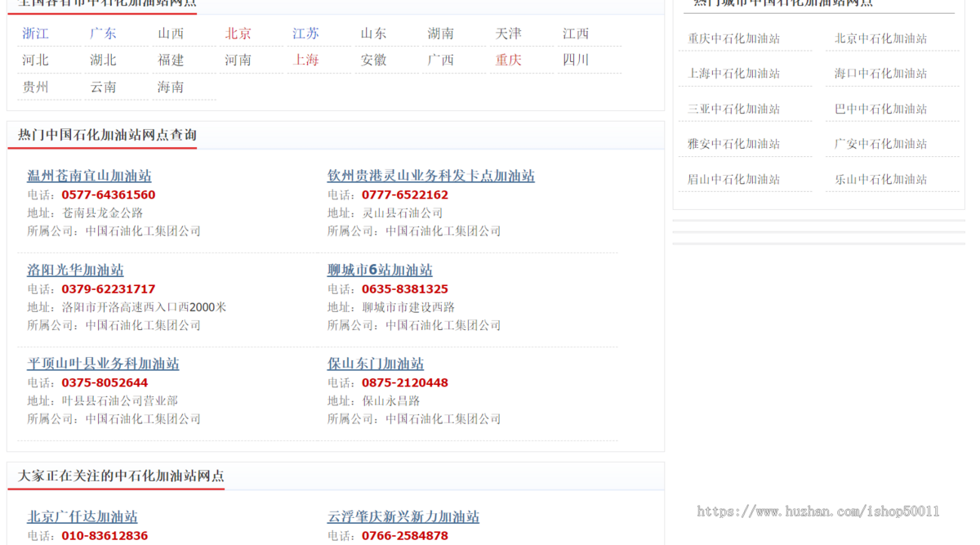980x545 pixels.
Task: Pick 天津 in the province list
Action: click(508, 34)
